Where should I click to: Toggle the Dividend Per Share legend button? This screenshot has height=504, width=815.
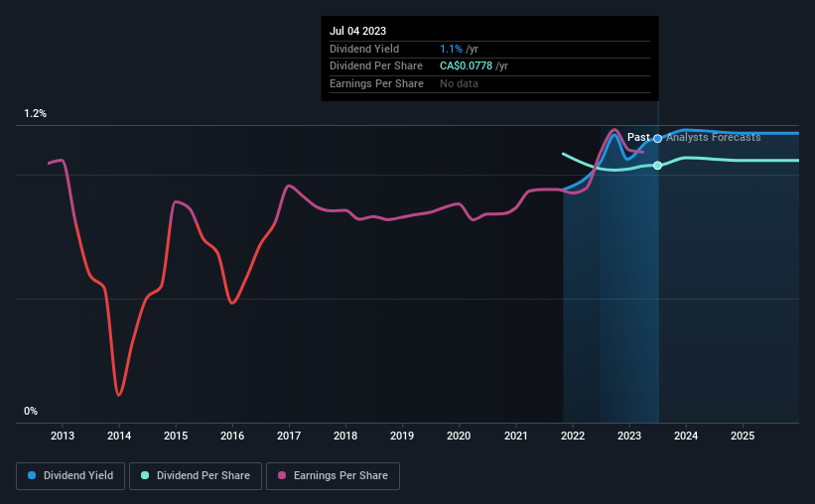point(196,476)
